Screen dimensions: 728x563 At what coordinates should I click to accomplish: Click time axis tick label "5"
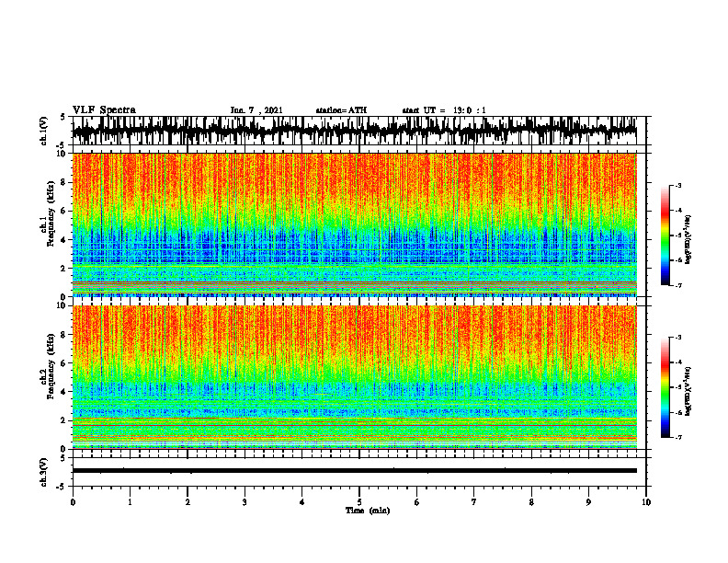coord(359,502)
